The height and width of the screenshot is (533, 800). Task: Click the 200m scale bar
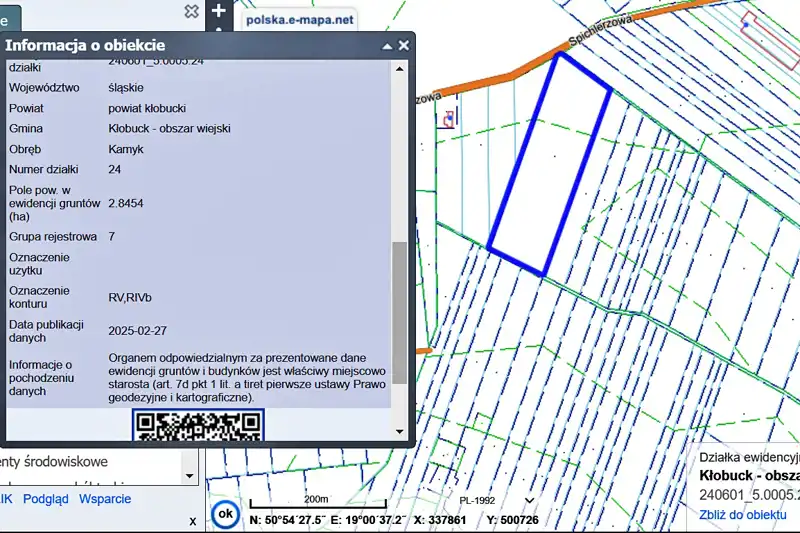pos(316,504)
